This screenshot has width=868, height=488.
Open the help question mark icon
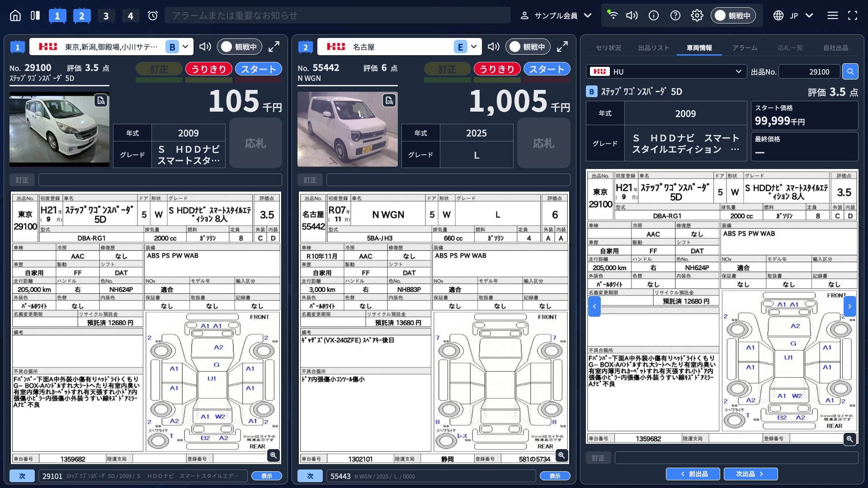pos(675,16)
